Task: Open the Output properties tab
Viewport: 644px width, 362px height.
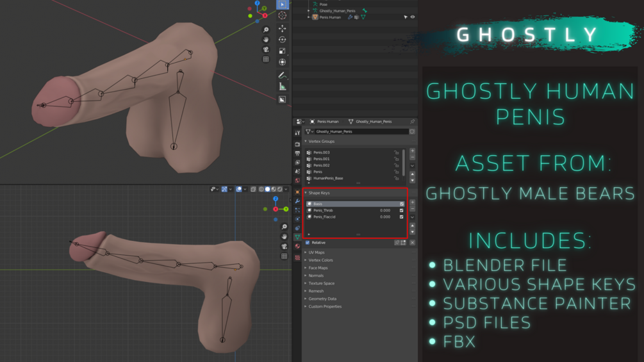Action: pos(297,153)
